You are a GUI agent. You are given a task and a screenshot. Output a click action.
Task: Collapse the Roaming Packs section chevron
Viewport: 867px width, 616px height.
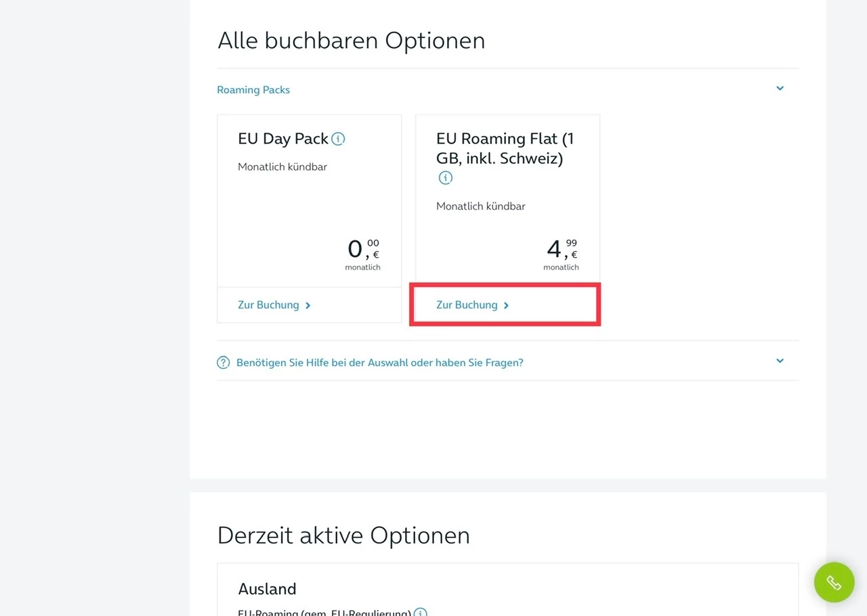pos(780,89)
